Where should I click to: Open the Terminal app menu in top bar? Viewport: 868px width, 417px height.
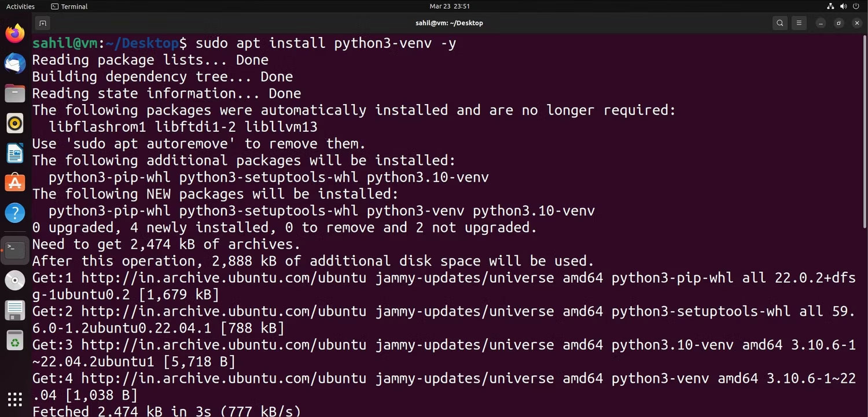(69, 6)
